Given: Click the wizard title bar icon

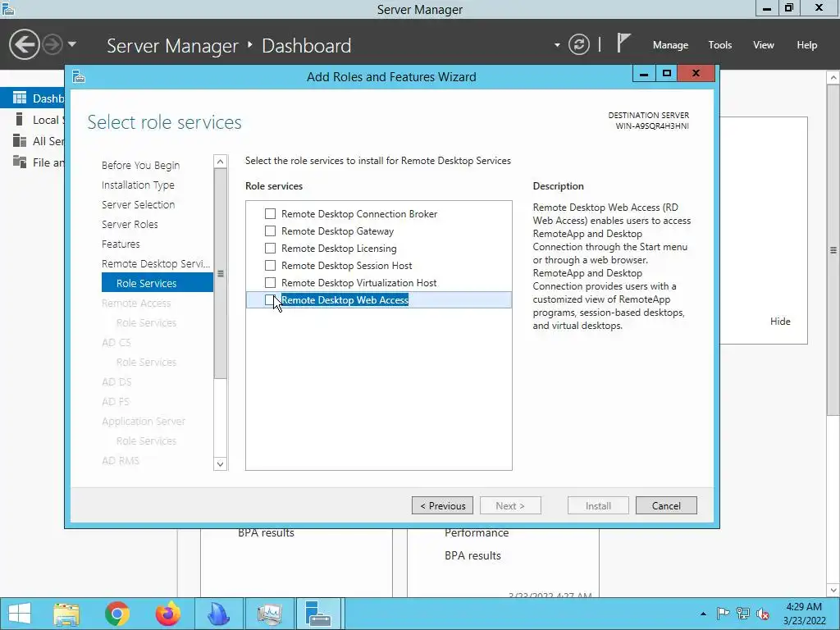Looking at the screenshot, I should (x=79, y=76).
